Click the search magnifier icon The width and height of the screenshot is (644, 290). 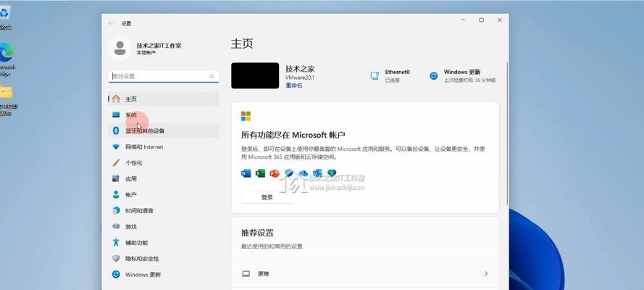pyautogui.click(x=212, y=76)
